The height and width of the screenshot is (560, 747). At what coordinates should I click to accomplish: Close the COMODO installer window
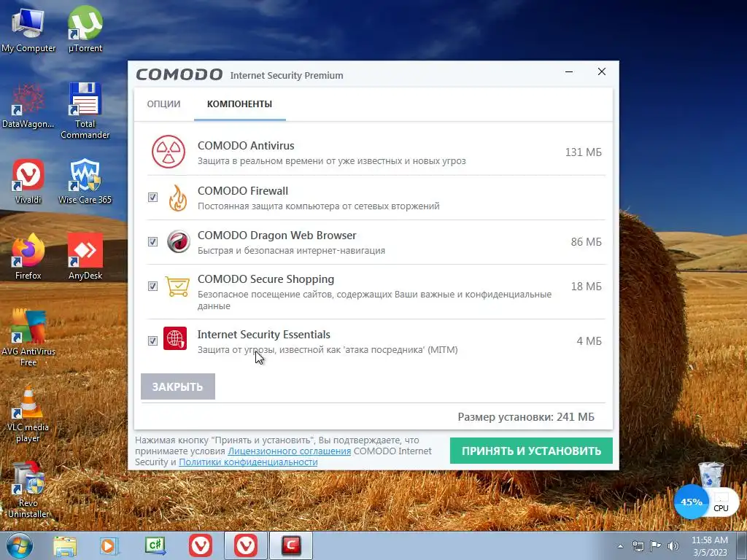pyautogui.click(x=602, y=71)
